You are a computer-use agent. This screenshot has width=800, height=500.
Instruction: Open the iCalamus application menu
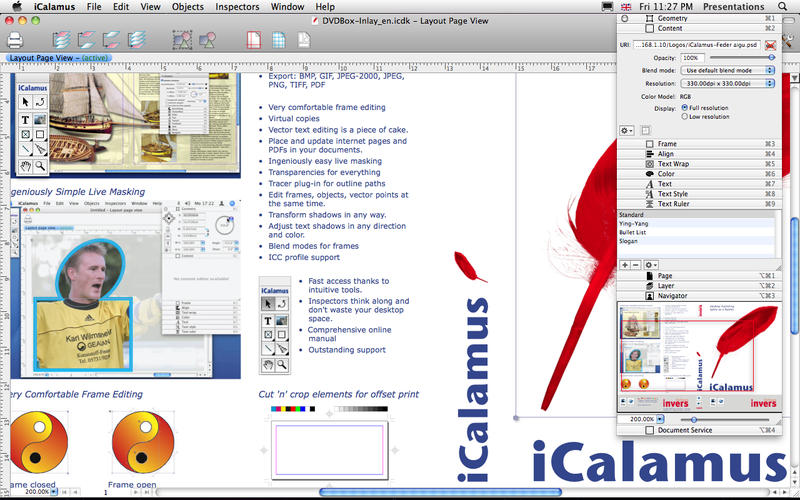click(55, 7)
